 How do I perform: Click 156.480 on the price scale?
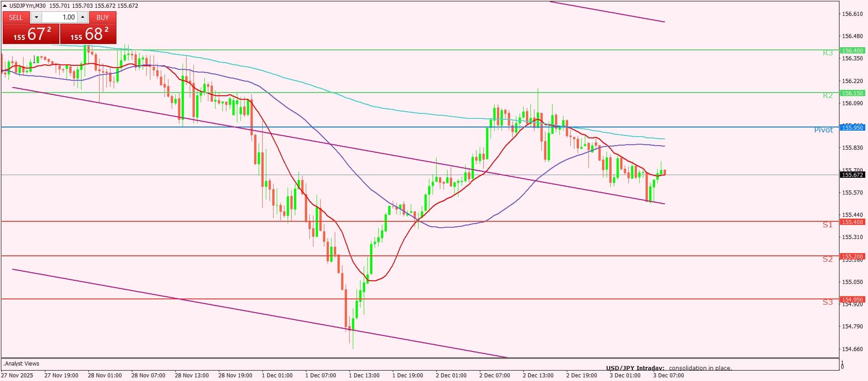(x=852, y=36)
